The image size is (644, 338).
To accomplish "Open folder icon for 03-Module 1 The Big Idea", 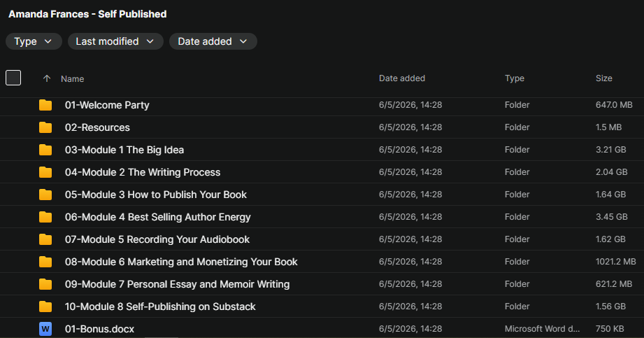I will click(x=45, y=150).
